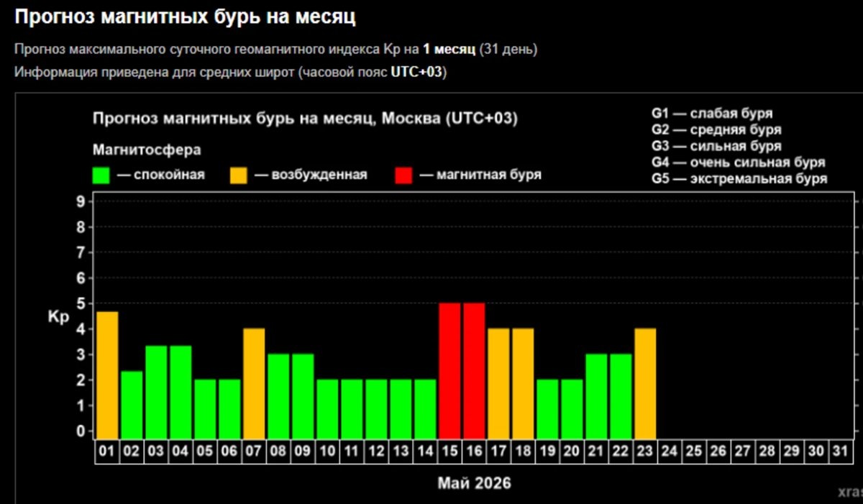Click the page heading 'Прогноз магнитных бурь на месяц'
The height and width of the screenshot is (504, 863).
185,17
